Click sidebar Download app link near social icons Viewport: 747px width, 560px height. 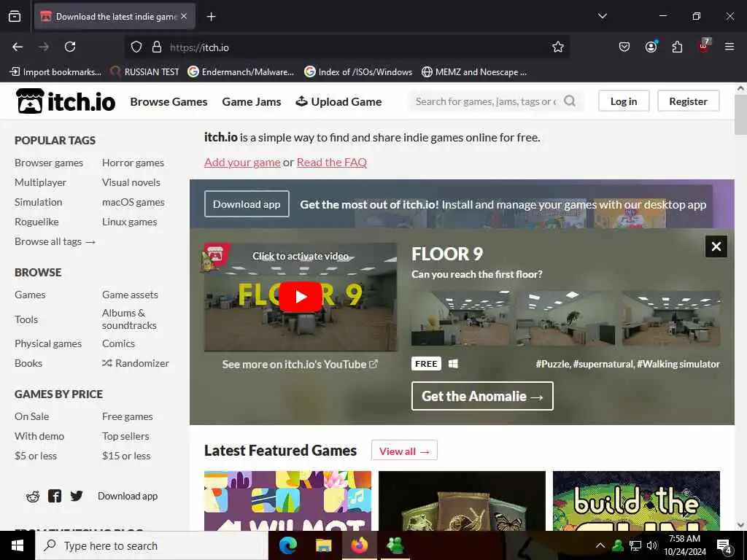tap(127, 496)
